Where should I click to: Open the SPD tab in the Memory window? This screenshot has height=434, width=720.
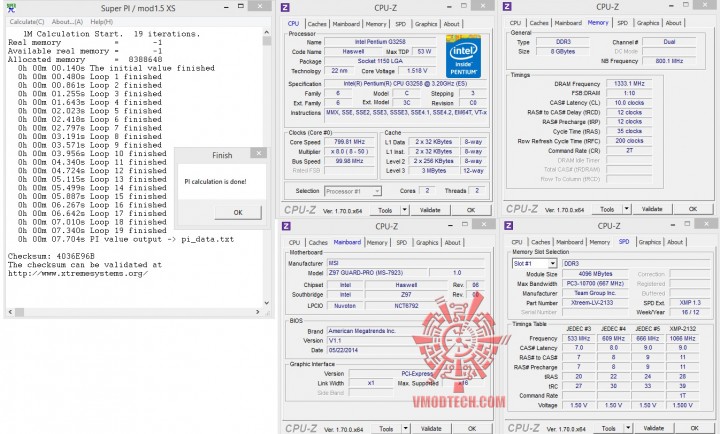point(622,23)
